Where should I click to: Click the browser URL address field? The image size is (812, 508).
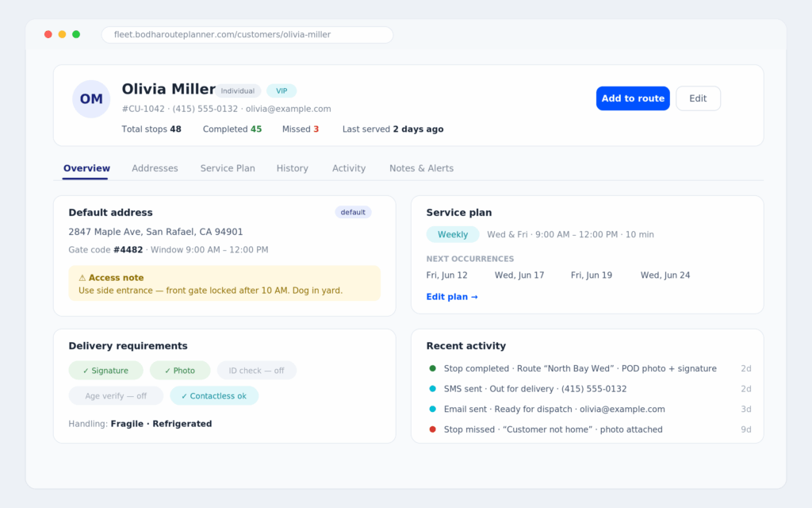(x=247, y=35)
